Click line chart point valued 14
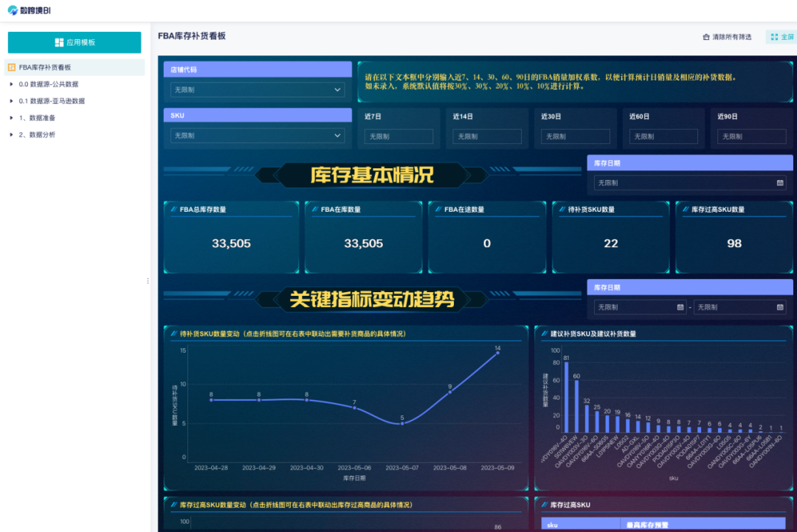The height and width of the screenshot is (532, 797). (497, 353)
